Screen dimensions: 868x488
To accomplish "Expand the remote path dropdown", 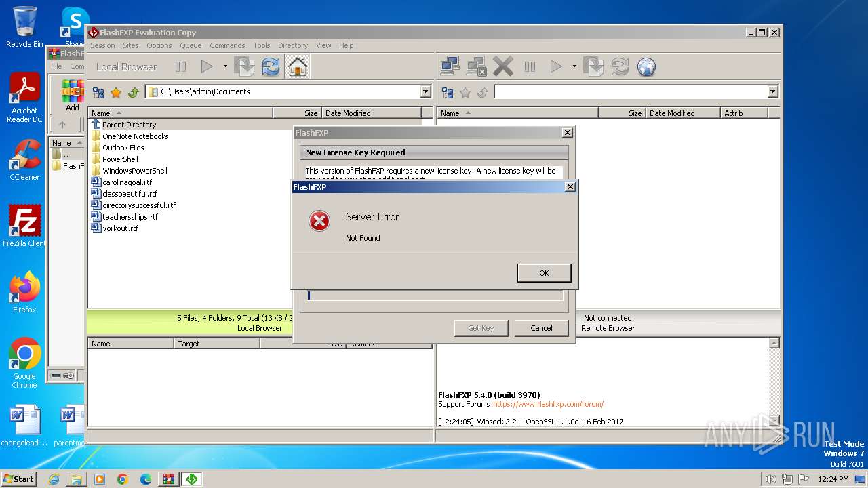I will [x=772, y=91].
